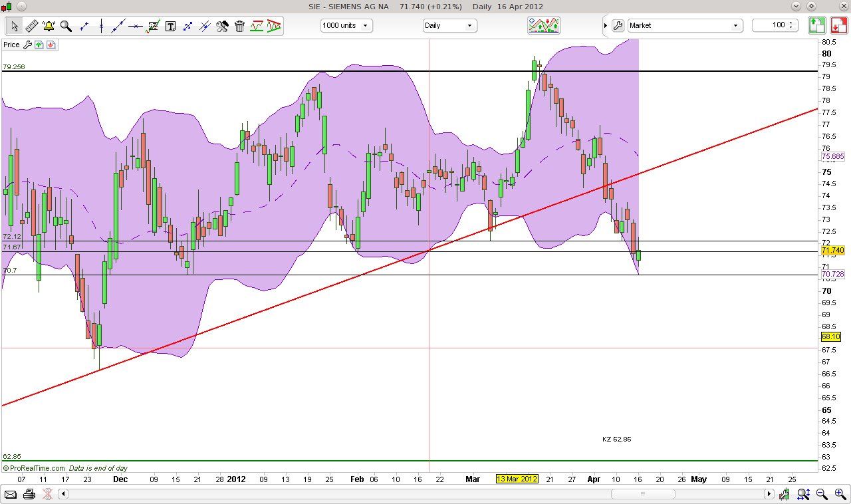Image resolution: width=851 pixels, height=504 pixels.
Task: Activate the ruler measurement tool
Action: [31, 27]
